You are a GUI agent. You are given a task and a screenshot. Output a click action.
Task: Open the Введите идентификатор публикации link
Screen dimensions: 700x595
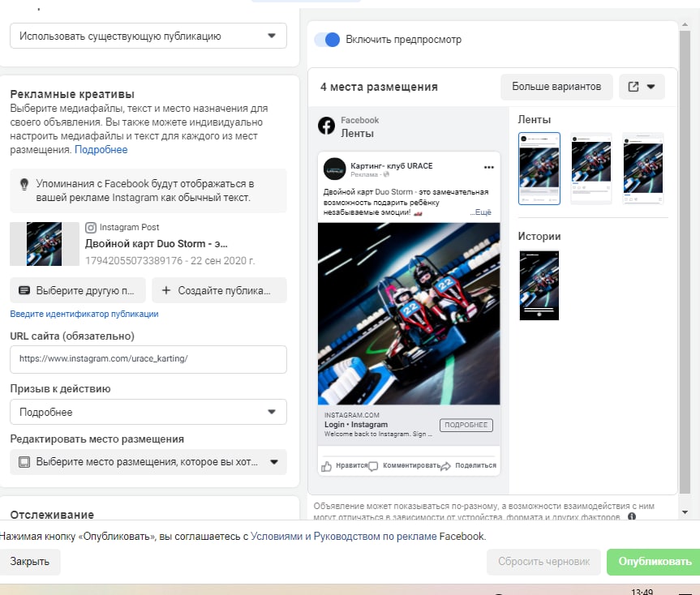(84, 314)
